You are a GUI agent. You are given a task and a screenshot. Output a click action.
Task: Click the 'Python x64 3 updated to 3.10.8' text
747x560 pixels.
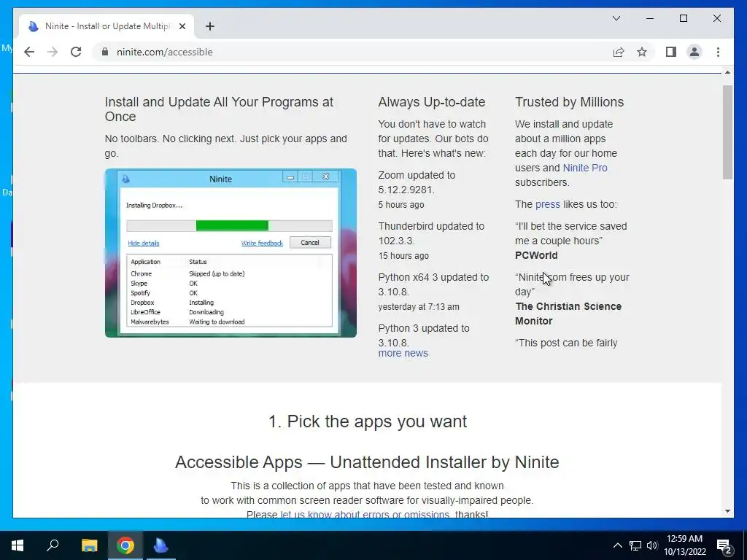[x=433, y=284]
